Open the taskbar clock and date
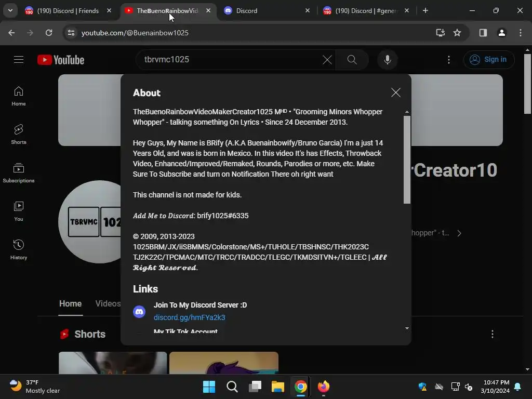532x399 pixels. point(495,387)
